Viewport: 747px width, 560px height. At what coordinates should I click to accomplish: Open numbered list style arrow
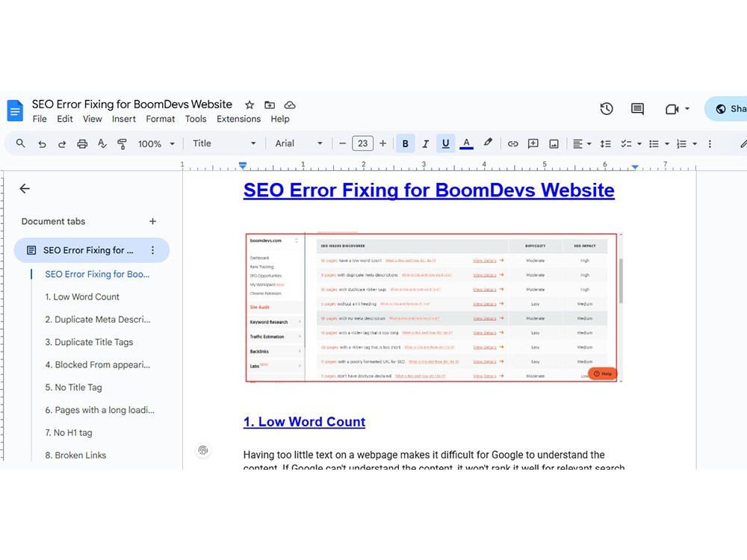click(695, 144)
